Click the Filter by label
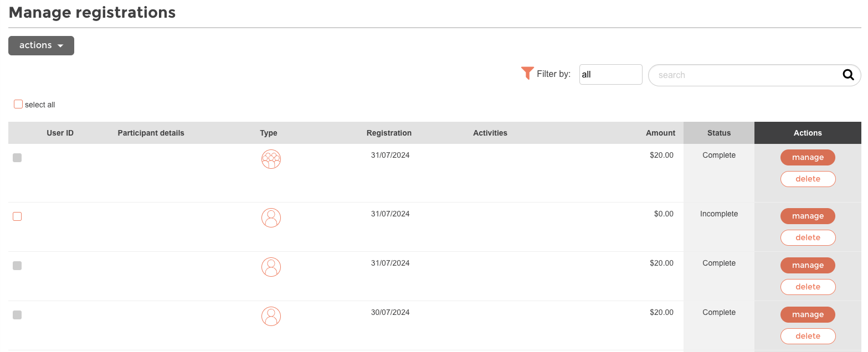The height and width of the screenshot is (352, 868). 553,74
